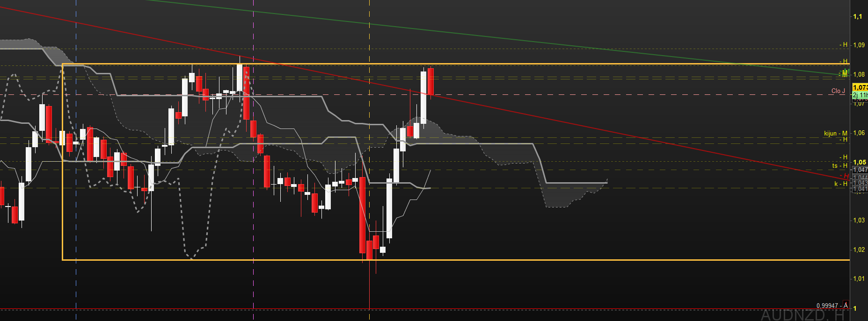Click the 0,99947 alert level label
The width and height of the screenshot is (868, 321).
827,306
